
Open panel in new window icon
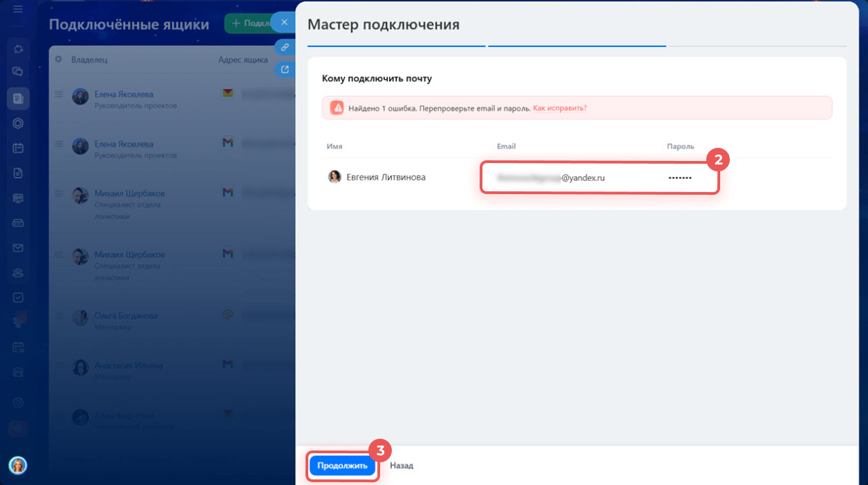pyautogui.click(x=284, y=69)
